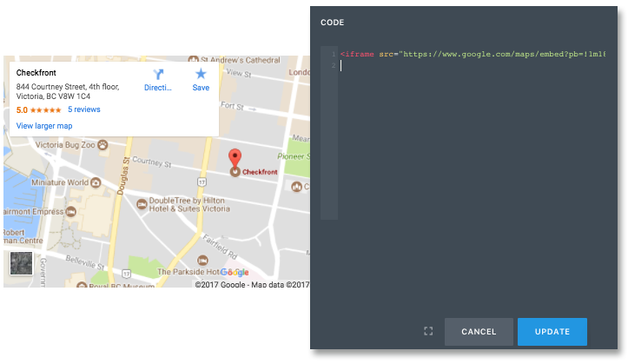
Task: Click the Victoria Bug Zoo paw marker
Action: pyautogui.click(x=103, y=144)
